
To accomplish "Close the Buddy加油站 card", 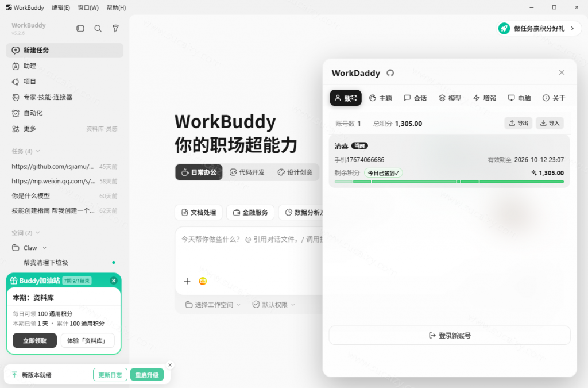I will tap(114, 281).
